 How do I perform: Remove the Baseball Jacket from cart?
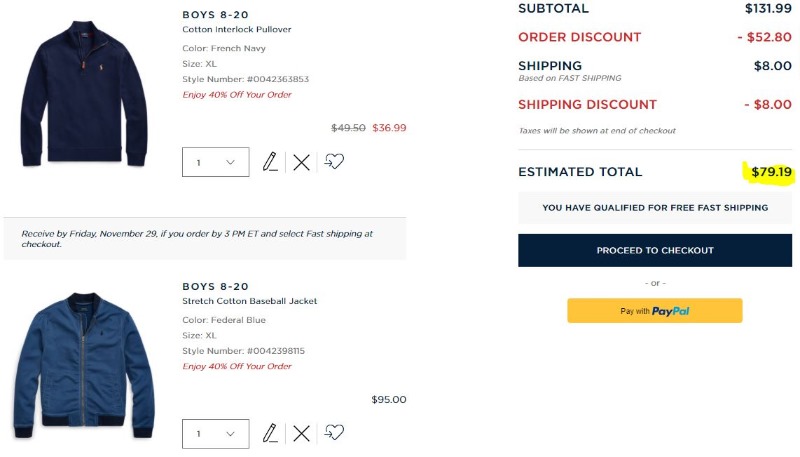point(302,434)
